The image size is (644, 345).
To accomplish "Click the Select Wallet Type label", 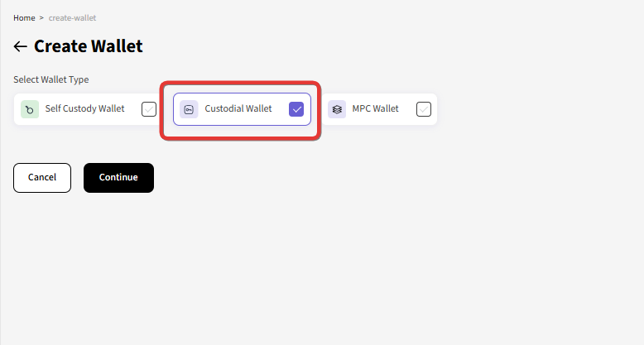I will click(x=51, y=79).
